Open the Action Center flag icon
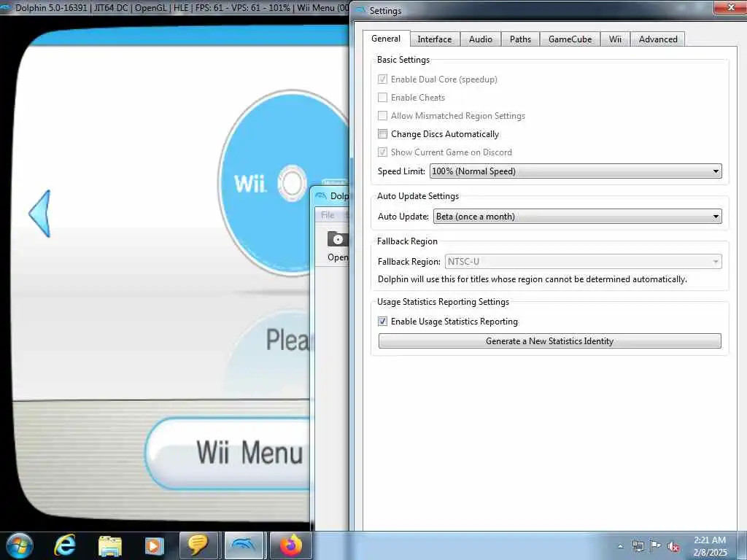Image resolution: width=747 pixels, height=560 pixels. click(656, 546)
